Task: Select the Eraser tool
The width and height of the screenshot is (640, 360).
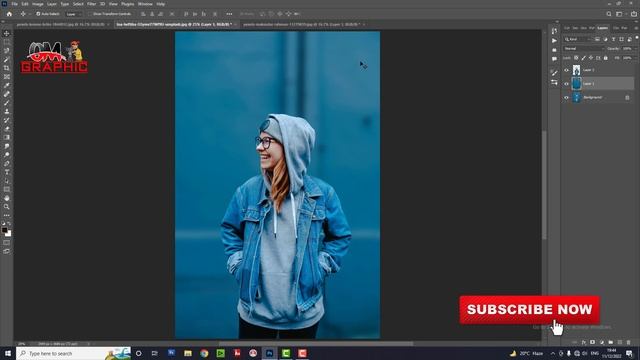Action: tap(7, 129)
